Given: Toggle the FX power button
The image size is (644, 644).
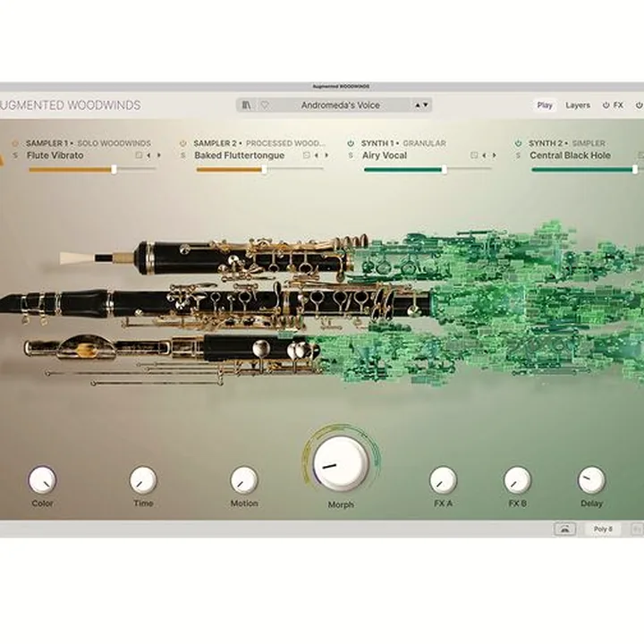Looking at the screenshot, I should [606, 106].
